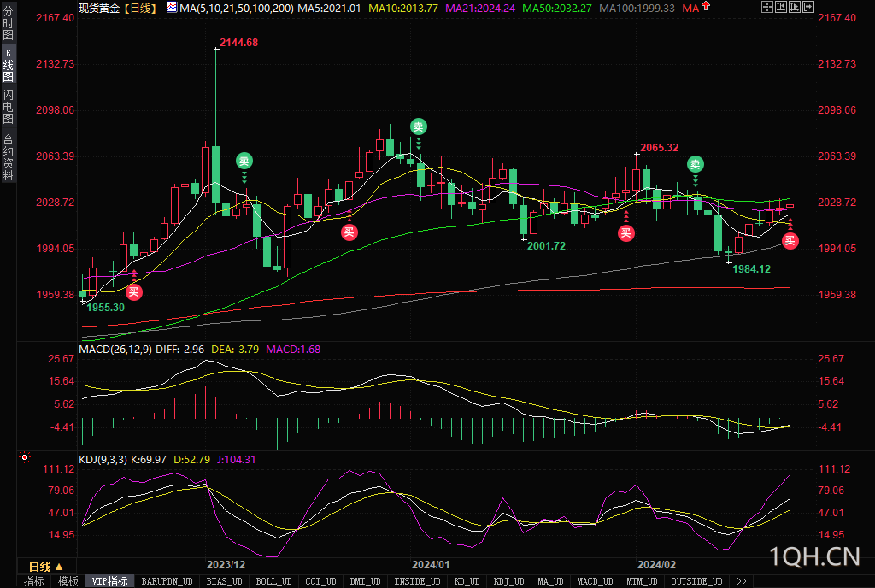875x588 pixels.
Task: Open the 闪电图 side tab
Action: click(8, 106)
